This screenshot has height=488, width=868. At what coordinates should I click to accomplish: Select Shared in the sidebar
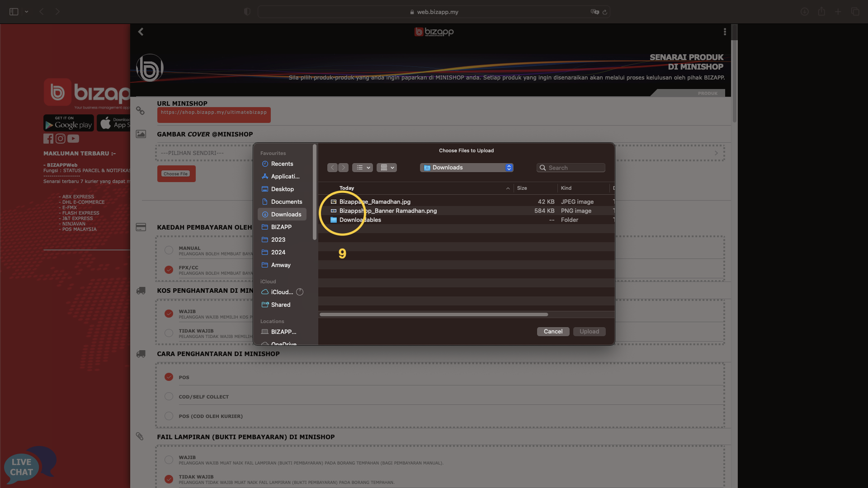click(x=282, y=305)
